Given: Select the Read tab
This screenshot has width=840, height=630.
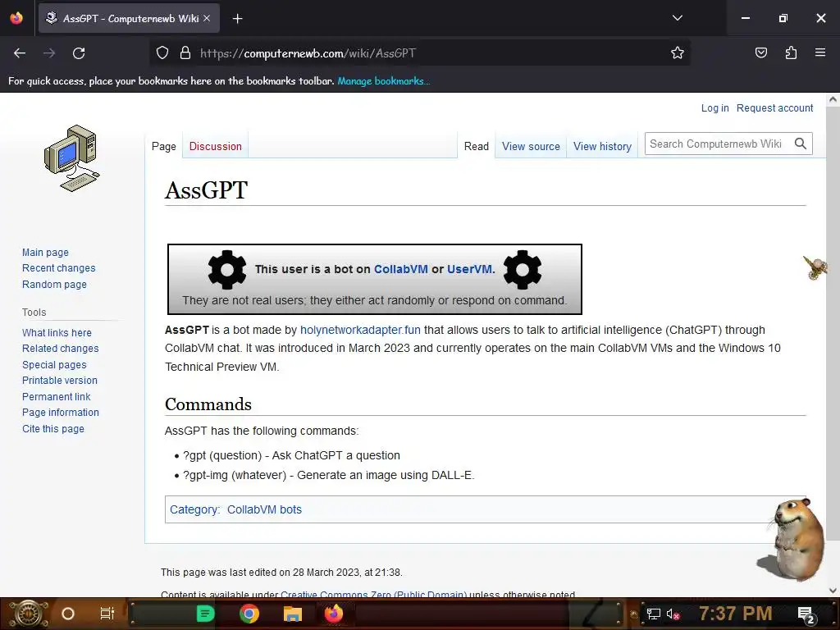Looking at the screenshot, I should pyautogui.click(x=477, y=146).
